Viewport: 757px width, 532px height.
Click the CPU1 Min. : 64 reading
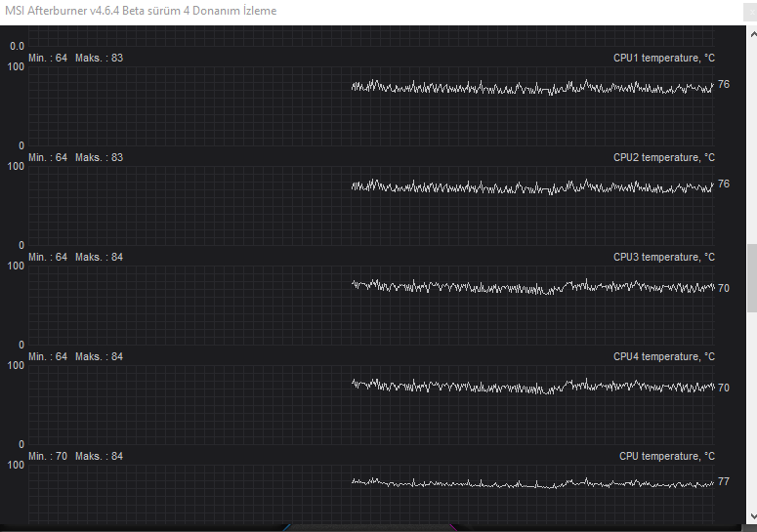point(48,58)
